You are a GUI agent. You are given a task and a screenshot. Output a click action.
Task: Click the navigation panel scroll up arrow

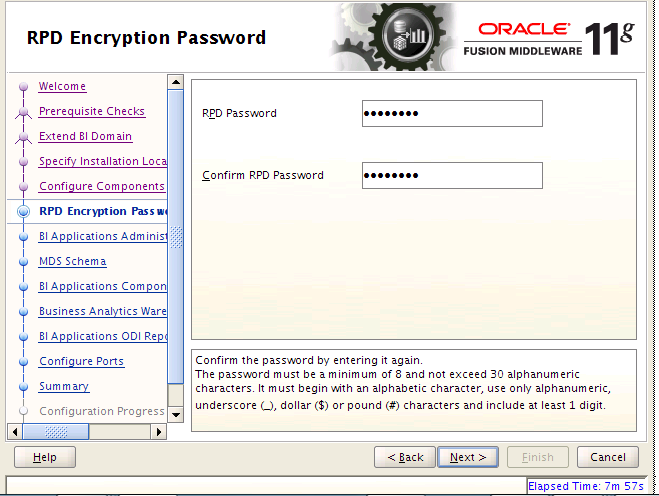click(x=176, y=82)
